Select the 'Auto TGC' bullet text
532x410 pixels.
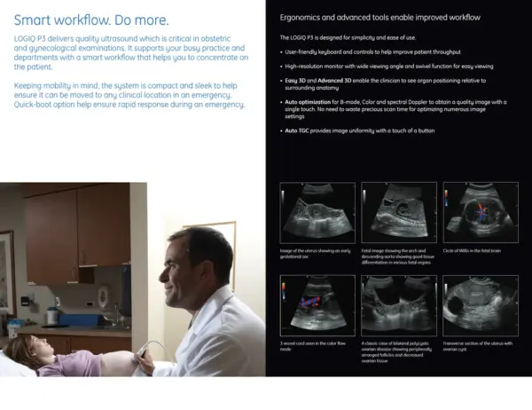pyautogui.click(x=359, y=130)
